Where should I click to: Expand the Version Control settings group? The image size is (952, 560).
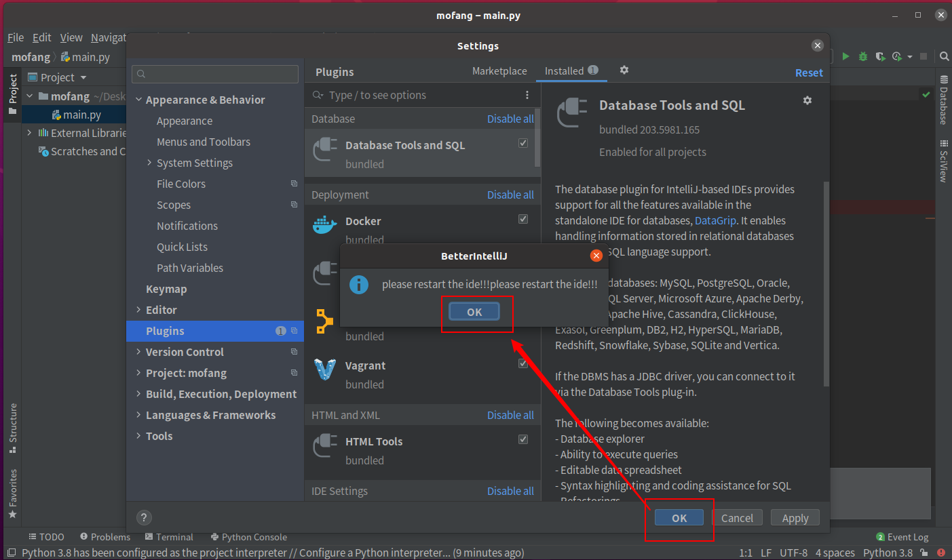click(x=139, y=352)
